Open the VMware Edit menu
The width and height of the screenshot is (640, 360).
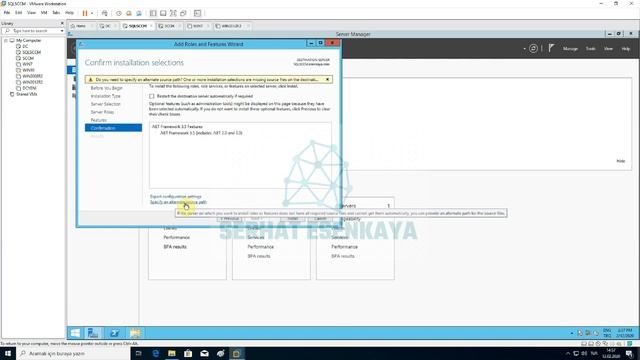[x=18, y=13]
